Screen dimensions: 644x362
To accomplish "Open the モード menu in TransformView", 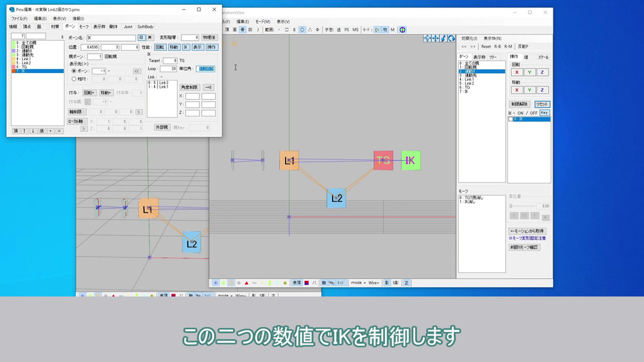I will 263,21.
